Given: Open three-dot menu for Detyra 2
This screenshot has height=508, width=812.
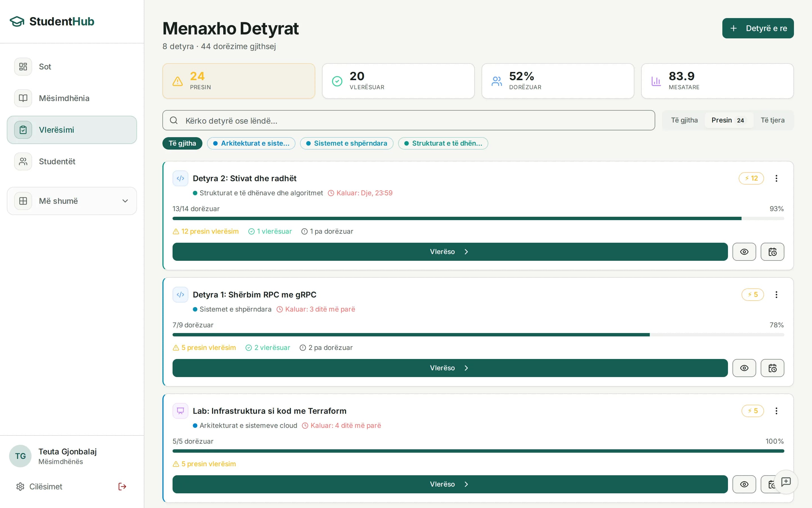Looking at the screenshot, I should (x=776, y=178).
